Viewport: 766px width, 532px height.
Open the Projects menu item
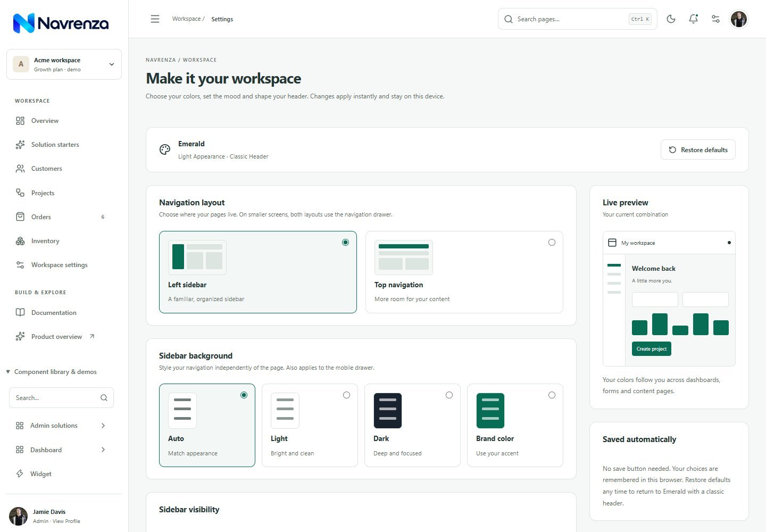[64, 193]
